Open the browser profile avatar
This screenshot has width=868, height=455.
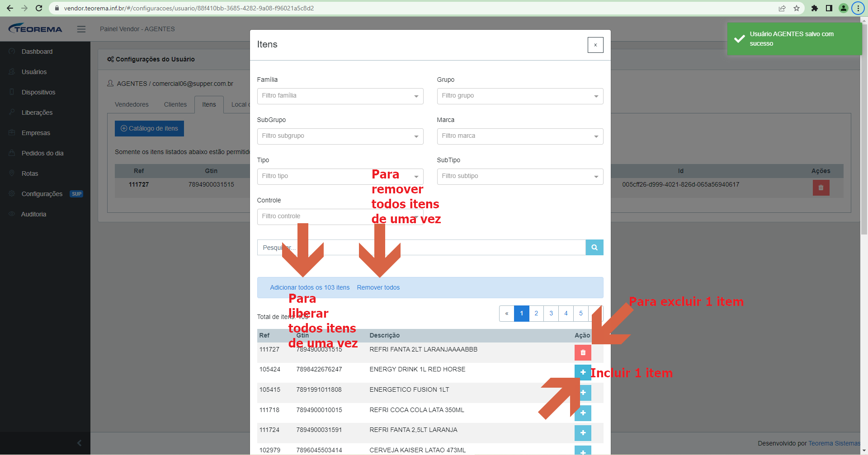844,8
